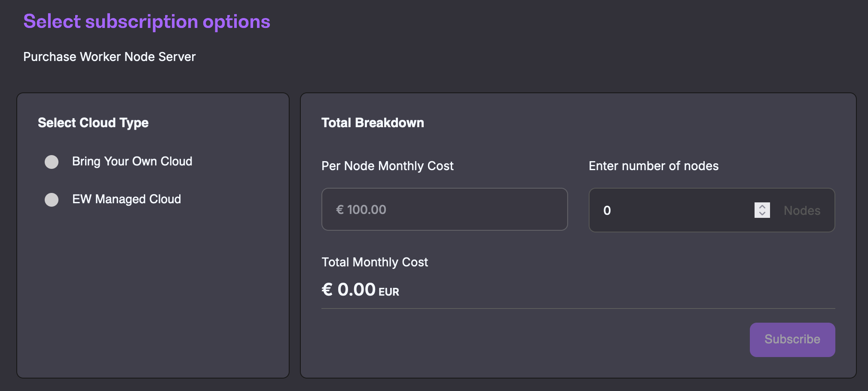Image resolution: width=868 pixels, height=391 pixels.
Task: Click the Purchase Worker Node Server subtitle
Action: pos(109,57)
